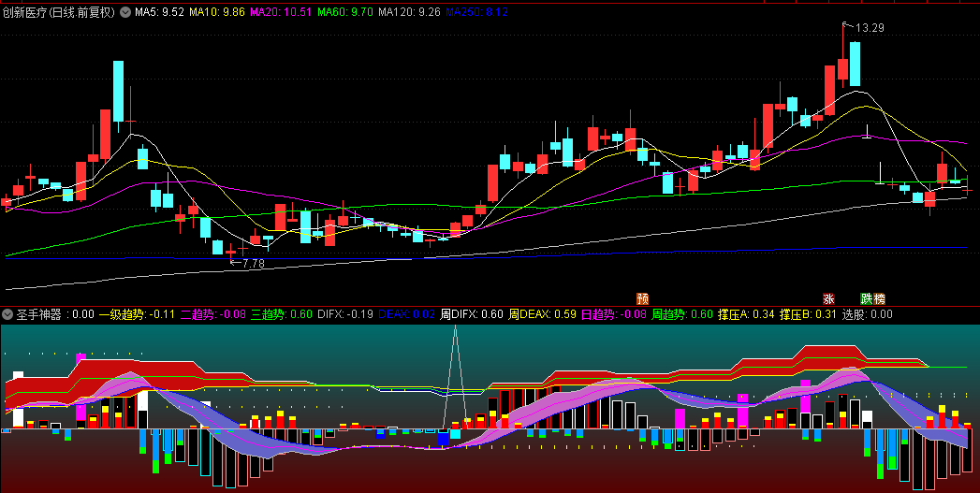Select the magenta MA20: 10.51 label
This screenshot has height=493, width=980.
click(x=281, y=12)
